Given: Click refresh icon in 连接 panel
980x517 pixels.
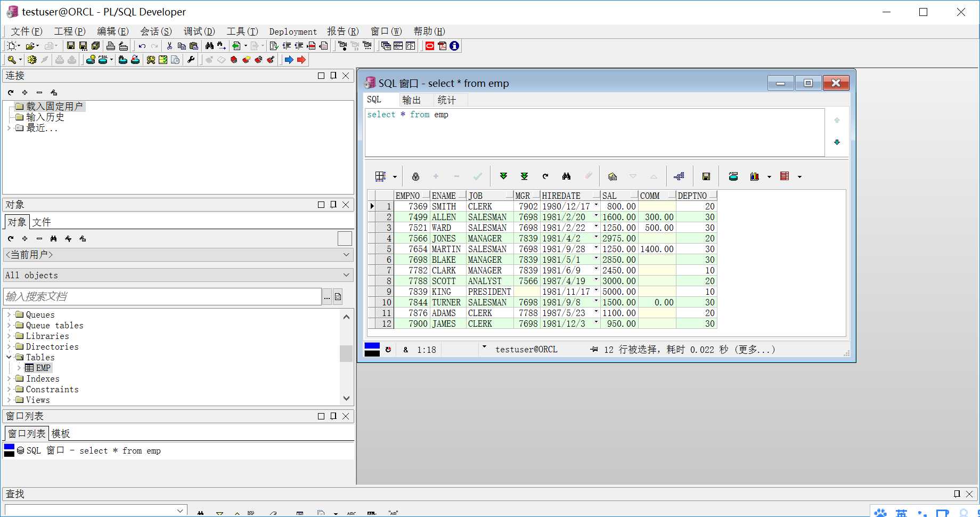Looking at the screenshot, I should [x=11, y=92].
